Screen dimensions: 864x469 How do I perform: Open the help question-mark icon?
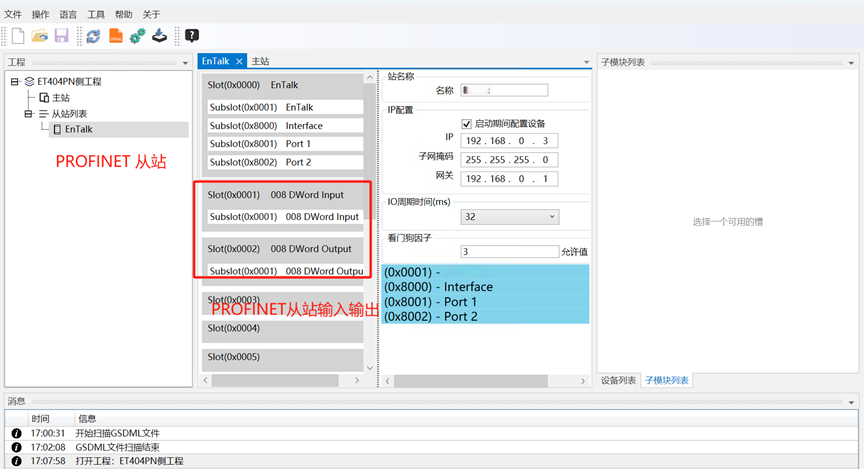pyautogui.click(x=192, y=36)
